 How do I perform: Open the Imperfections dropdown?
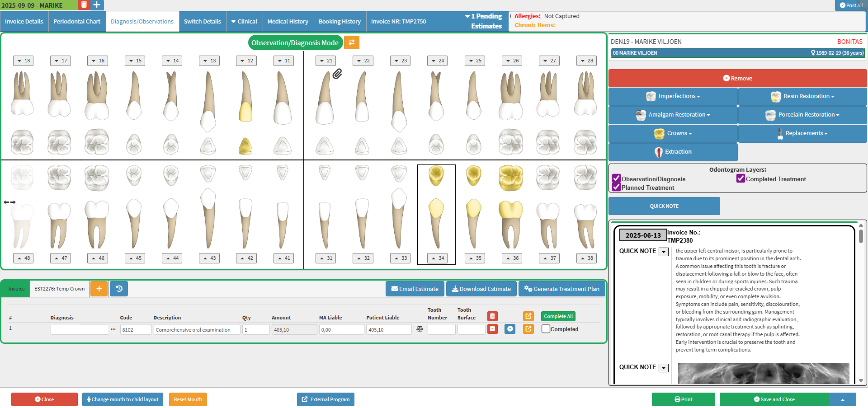click(x=673, y=96)
